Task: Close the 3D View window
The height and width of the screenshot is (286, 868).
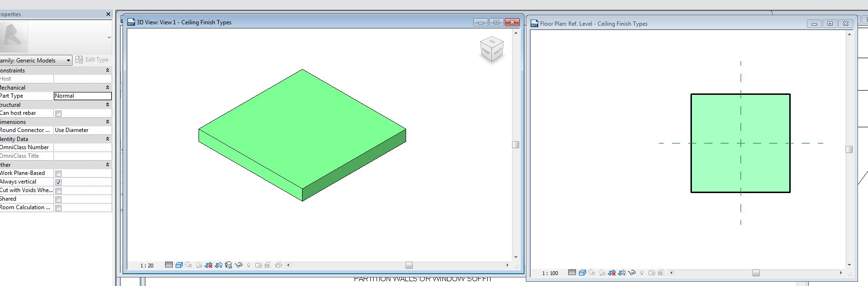Action: click(512, 22)
